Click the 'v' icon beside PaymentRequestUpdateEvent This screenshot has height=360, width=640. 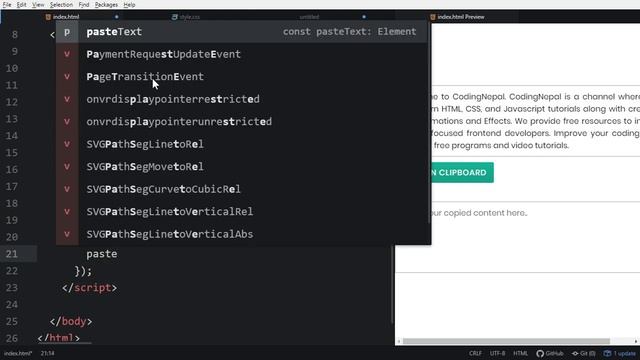tap(67, 54)
